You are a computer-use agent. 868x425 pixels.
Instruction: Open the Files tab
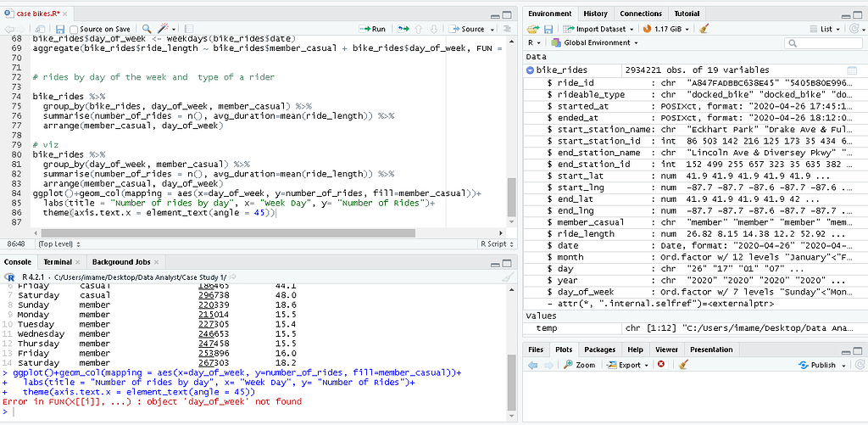tap(536, 350)
